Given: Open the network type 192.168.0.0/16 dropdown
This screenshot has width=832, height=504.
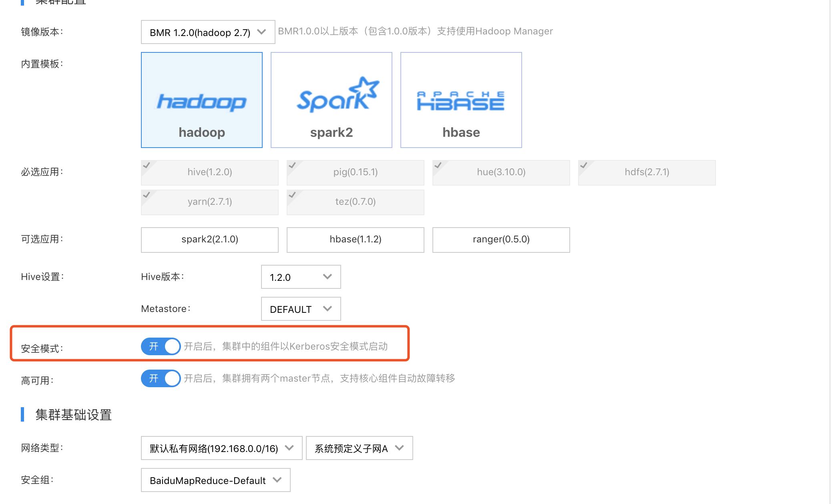Looking at the screenshot, I should (221, 448).
